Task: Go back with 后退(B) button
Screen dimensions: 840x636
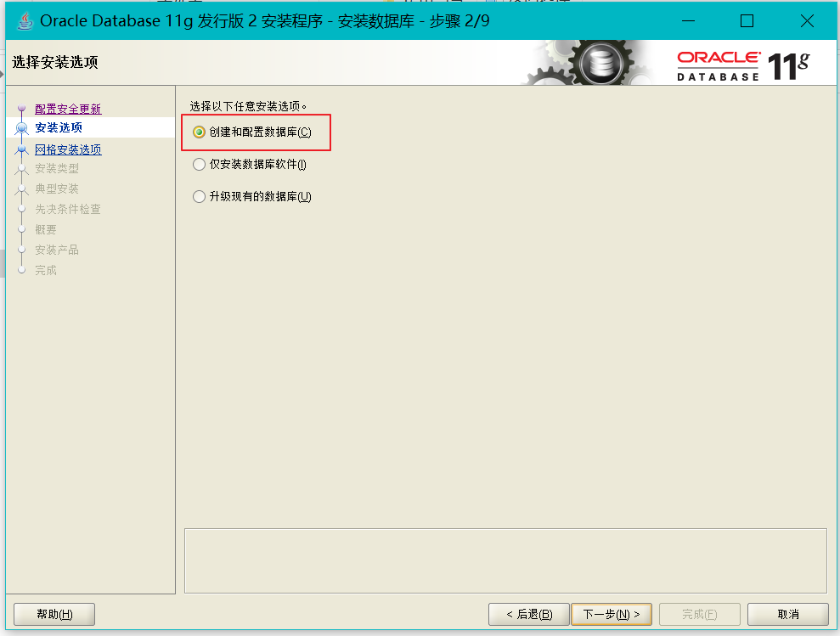Action: pos(529,614)
